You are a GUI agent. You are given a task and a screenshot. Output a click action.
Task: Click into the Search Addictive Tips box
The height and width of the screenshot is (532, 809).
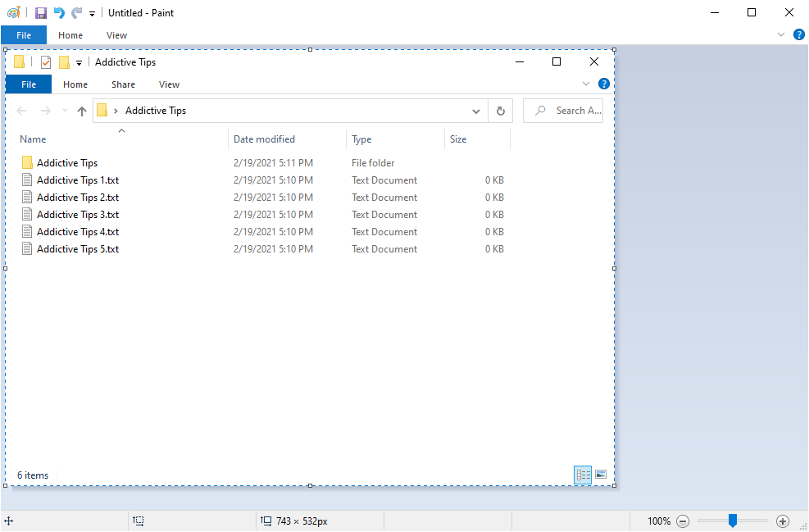tap(563, 111)
